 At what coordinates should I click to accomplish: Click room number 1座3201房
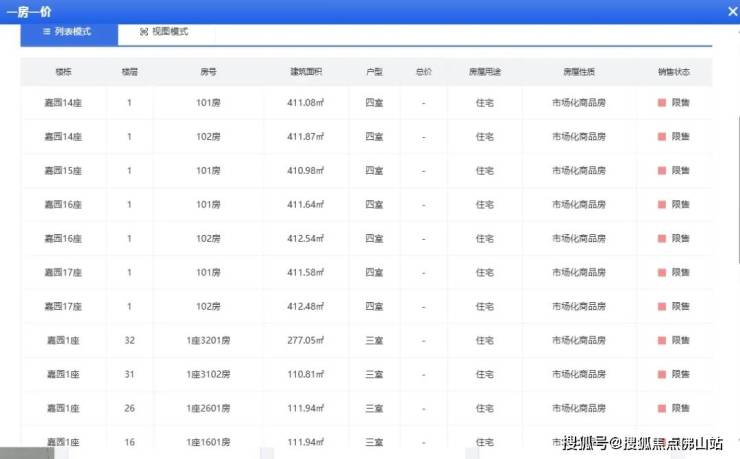208,340
